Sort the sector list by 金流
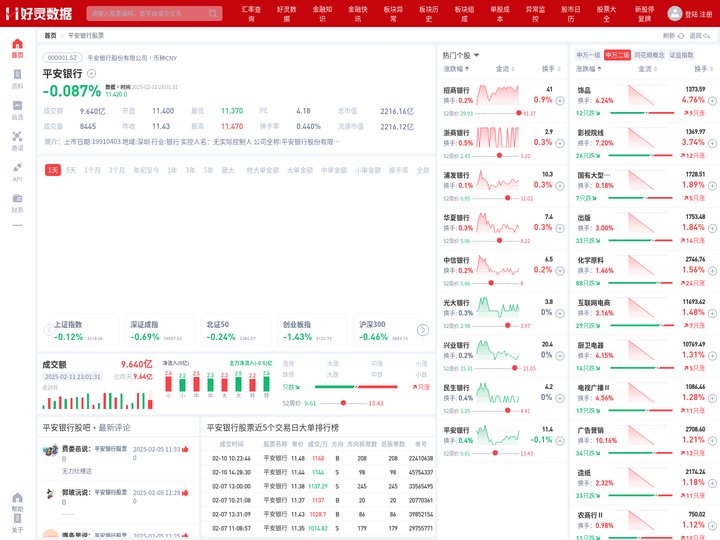Viewport: 720px width, 540px height. coord(647,69)
